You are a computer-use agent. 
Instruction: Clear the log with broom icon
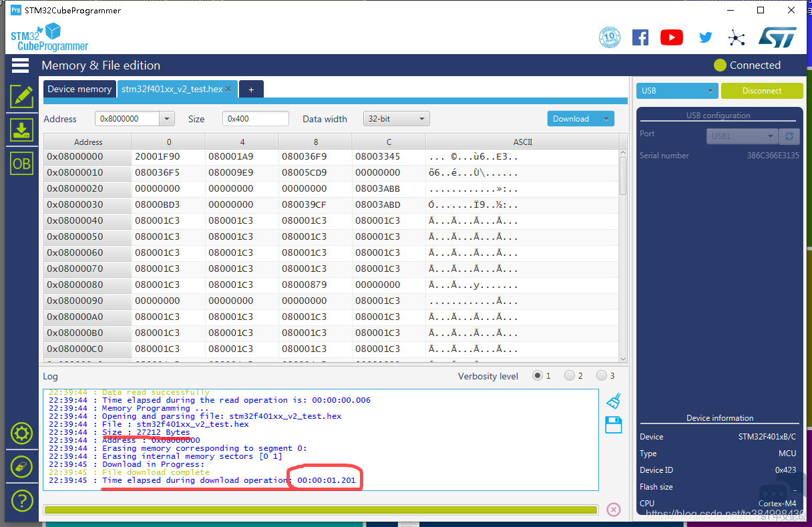[613, 401]
